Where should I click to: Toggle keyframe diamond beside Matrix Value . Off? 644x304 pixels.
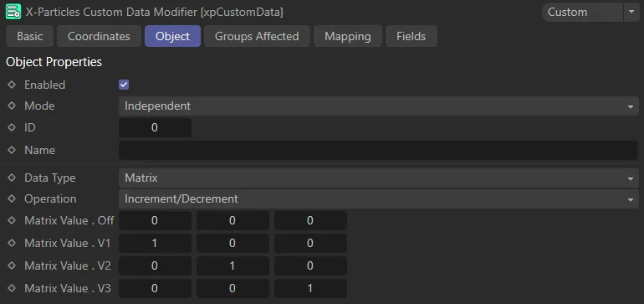click(x=12, y=220)
